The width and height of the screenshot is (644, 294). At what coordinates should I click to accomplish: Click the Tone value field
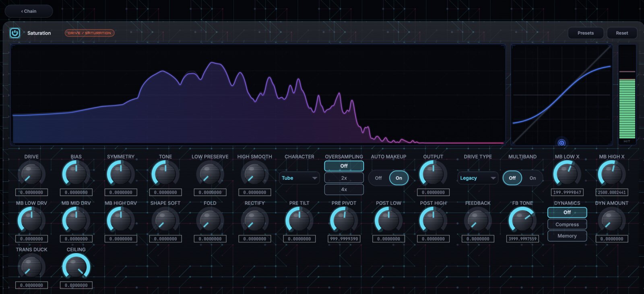click(x=165, y=192)
